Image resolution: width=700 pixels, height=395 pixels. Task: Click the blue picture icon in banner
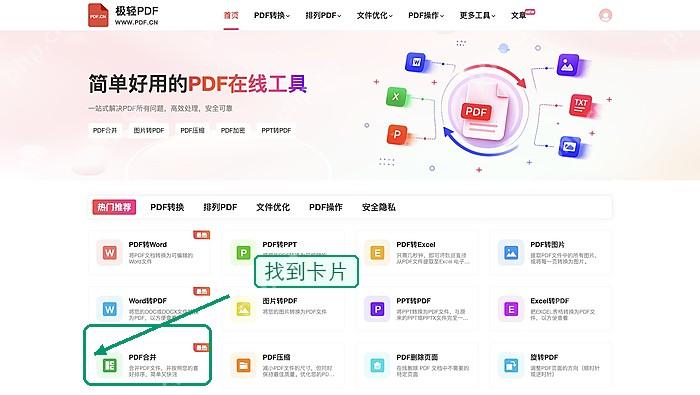[570, 147]
